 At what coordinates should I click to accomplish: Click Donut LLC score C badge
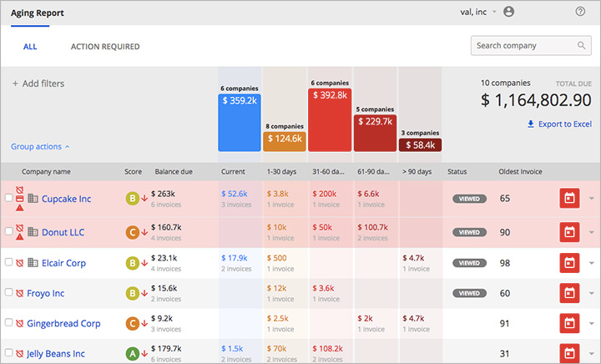point(131,231)
